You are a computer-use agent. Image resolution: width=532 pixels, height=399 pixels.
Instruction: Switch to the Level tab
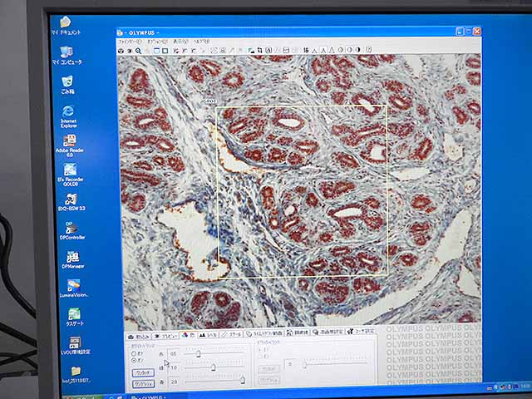(209, 335)
